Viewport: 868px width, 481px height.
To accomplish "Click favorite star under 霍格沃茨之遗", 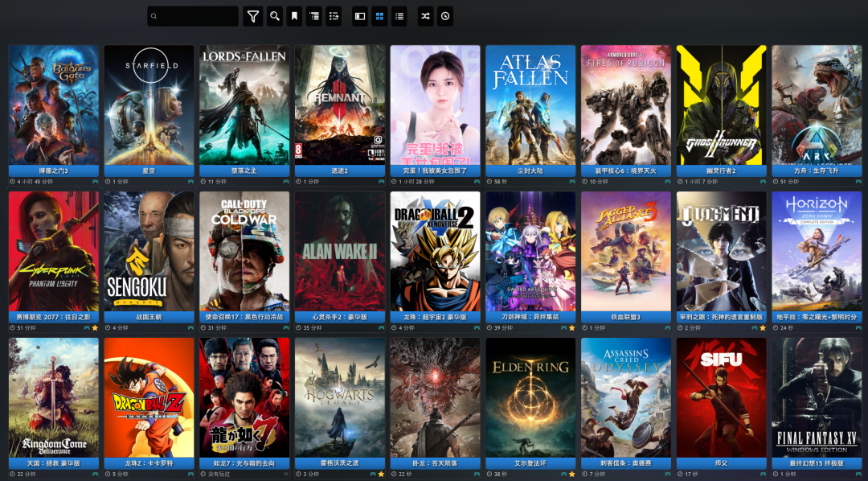I will coord(382,475).
